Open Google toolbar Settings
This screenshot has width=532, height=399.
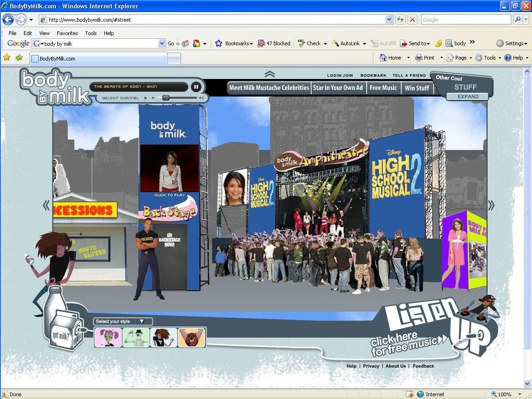[x=512, y=43]
